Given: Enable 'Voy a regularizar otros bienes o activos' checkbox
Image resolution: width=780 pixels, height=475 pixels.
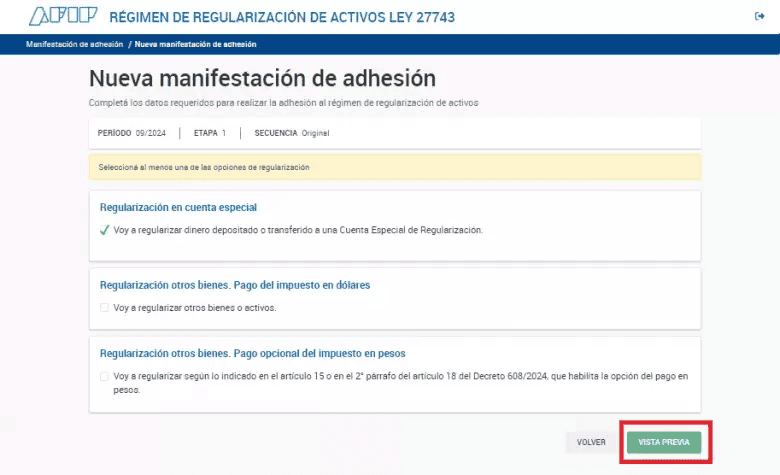Looking at the screenshot, I should pos(104,308).
